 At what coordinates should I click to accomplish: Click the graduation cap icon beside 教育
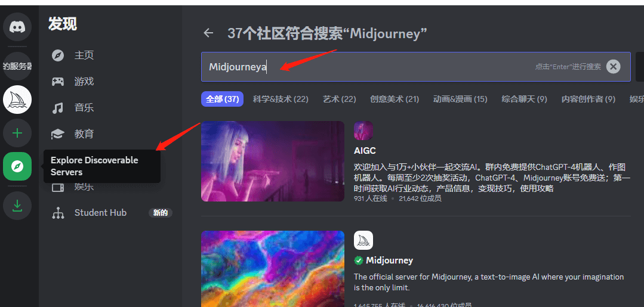click(58, 134)
